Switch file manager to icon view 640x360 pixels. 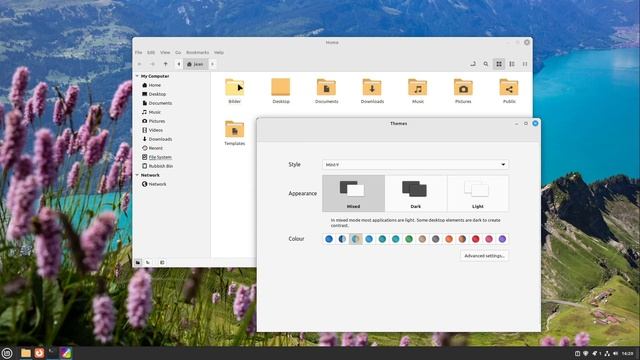[499, 64]
